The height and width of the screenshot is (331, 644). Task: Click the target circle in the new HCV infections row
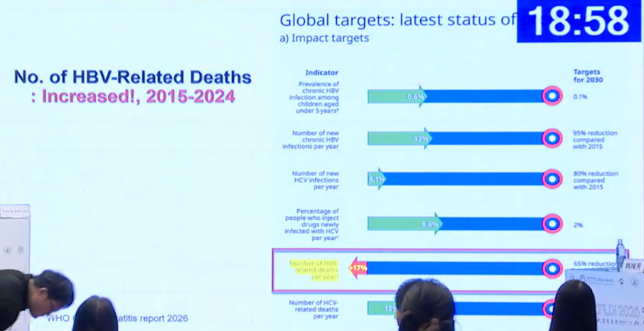(x=552, y=179)
